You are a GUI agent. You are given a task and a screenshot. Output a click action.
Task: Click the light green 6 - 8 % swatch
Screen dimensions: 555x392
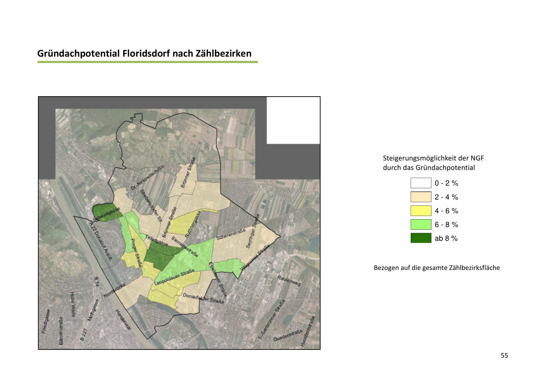point(421,224)
